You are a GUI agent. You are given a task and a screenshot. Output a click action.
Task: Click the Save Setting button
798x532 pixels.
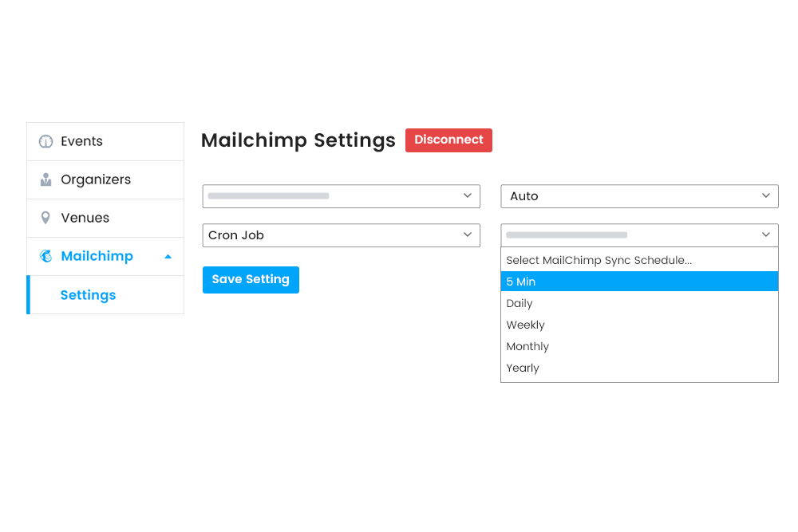pos(251,280)
